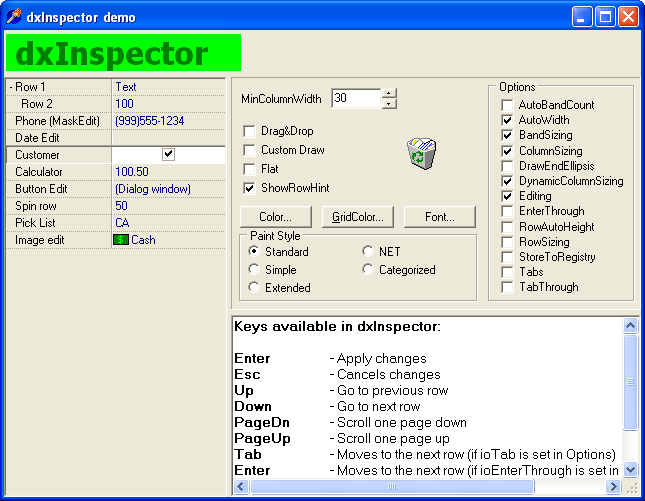
Task: Toggle the Customer checkbox in the inspector
Action: click(x=168, y=155)
